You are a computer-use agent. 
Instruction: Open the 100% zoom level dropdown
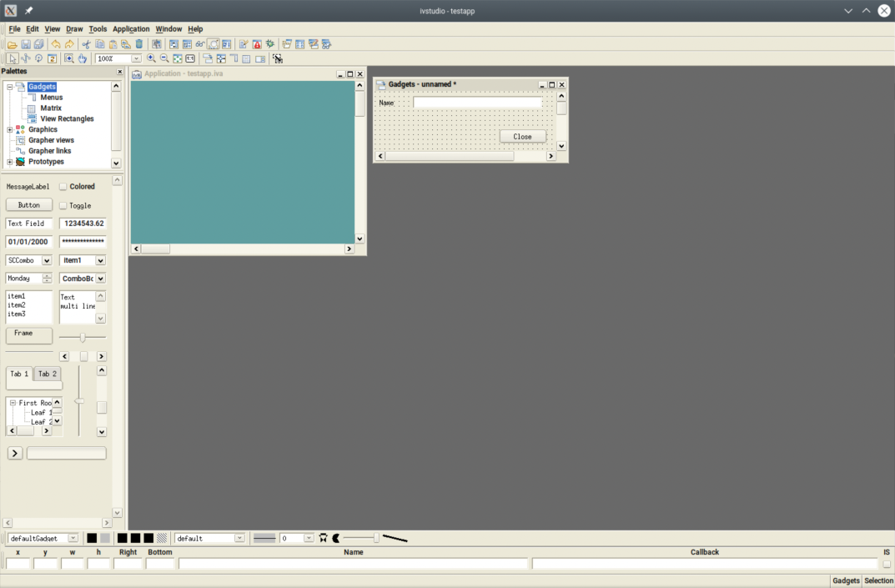click(136, 59)
